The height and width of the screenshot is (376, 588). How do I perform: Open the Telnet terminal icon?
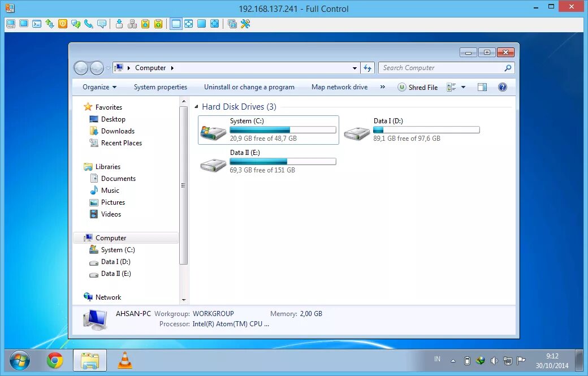[37, 24]
